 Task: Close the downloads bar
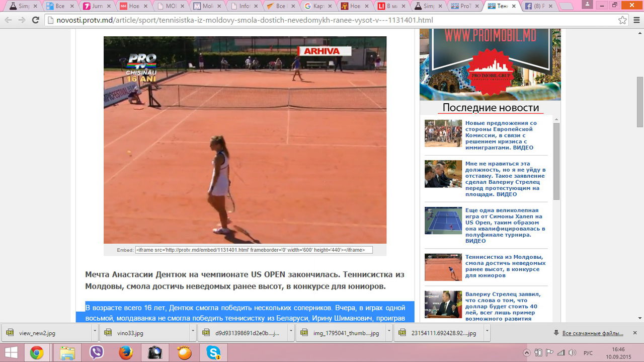(x=635, y=333)
